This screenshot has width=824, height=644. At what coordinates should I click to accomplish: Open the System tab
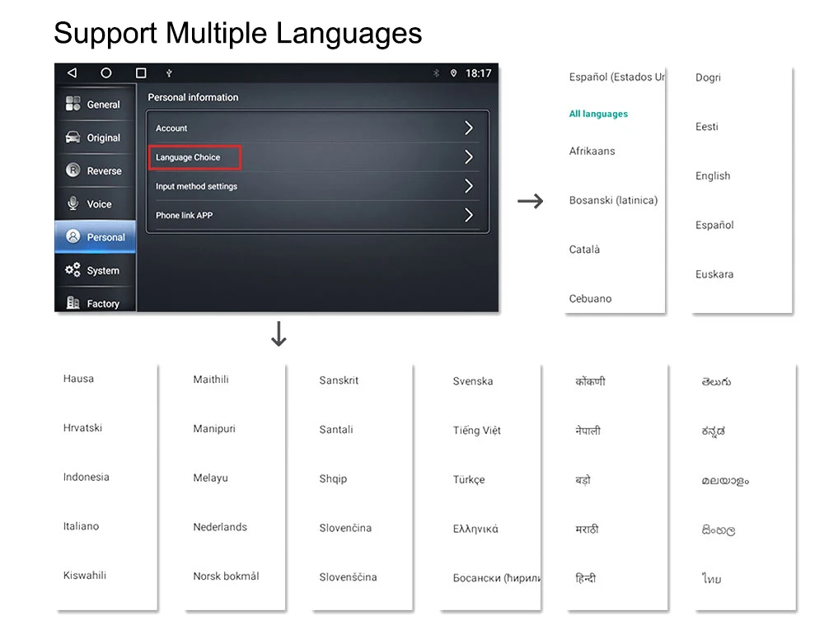click(x=95, y=270)
